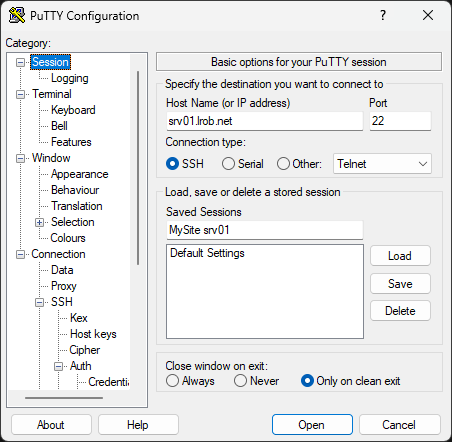Click the category tree horizontal scrollbar
This screenshot has height=442, width=452.
click(x=64, y=398)
